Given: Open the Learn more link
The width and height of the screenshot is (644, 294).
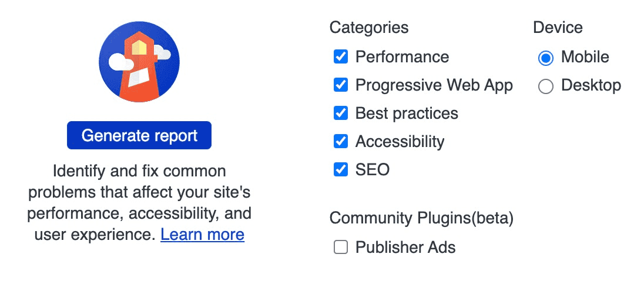Looking at the screenshot, I should [x=202, y=235].
